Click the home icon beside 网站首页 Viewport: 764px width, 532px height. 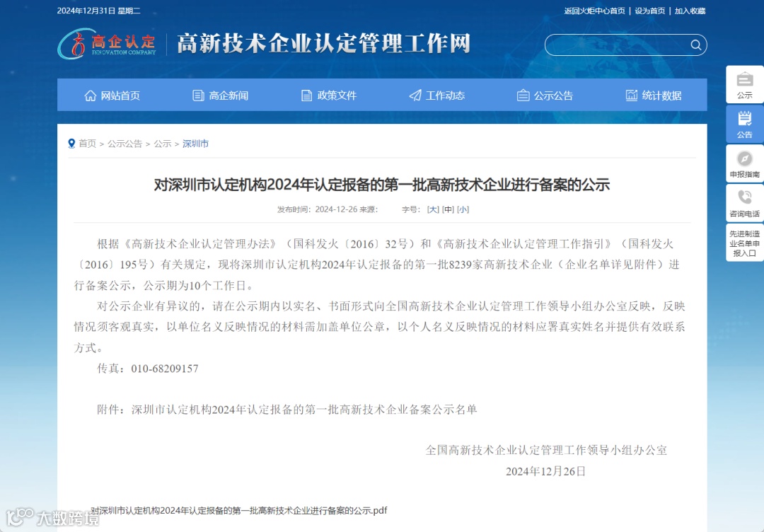tap(90, 96)
